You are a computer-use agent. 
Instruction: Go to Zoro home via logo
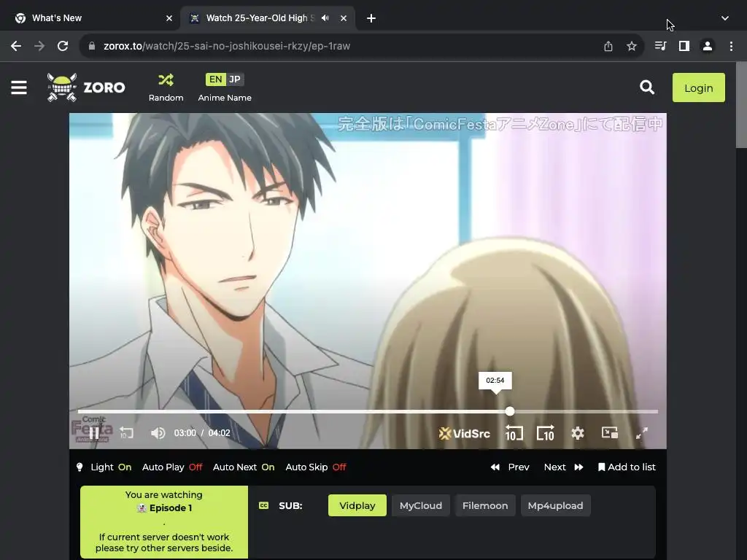(86, 87)
